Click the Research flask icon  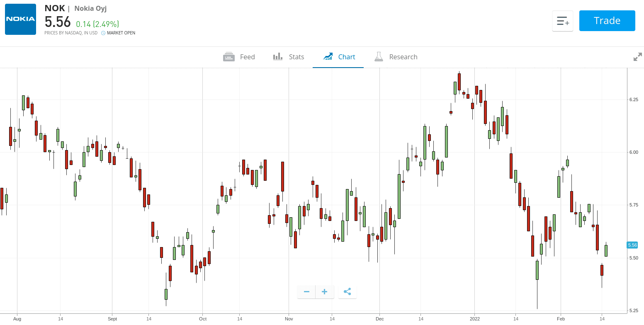tap(378, 57)
